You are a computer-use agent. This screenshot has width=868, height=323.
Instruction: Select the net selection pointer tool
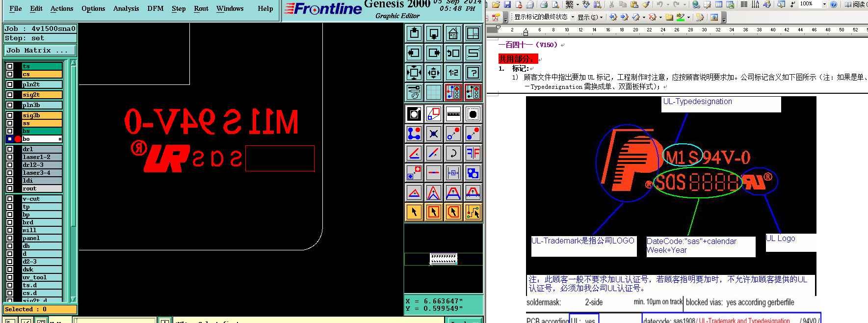pos(473,212)
